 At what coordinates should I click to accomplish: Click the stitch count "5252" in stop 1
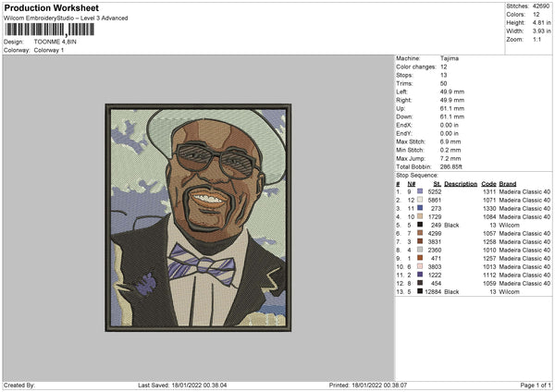point(435,191)
